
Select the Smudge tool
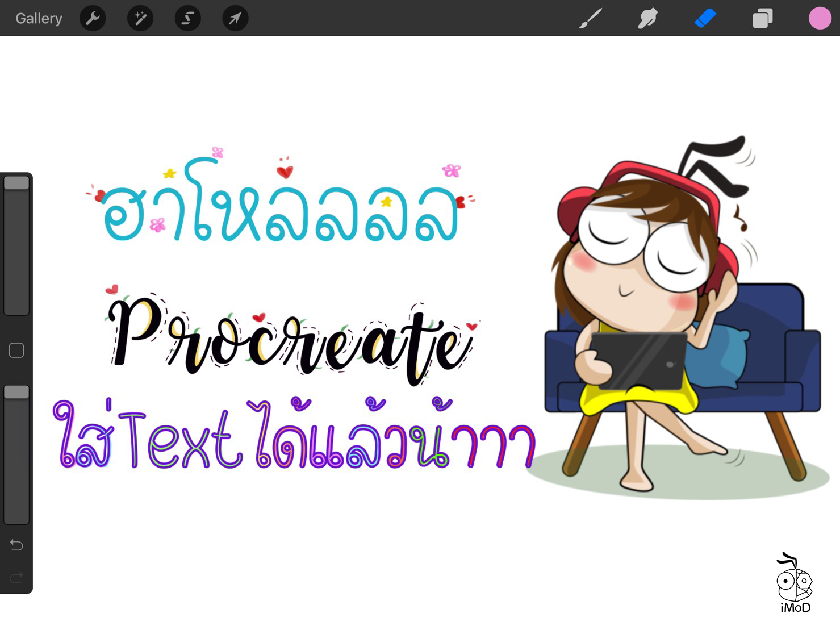(647, 18)
